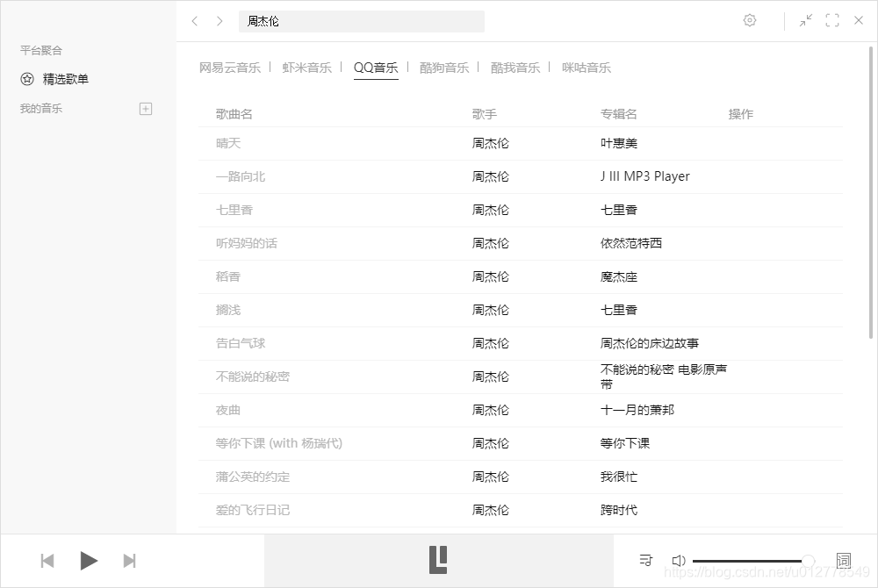Add new playlist plus icon
The image size is (878, 588).
146,109
